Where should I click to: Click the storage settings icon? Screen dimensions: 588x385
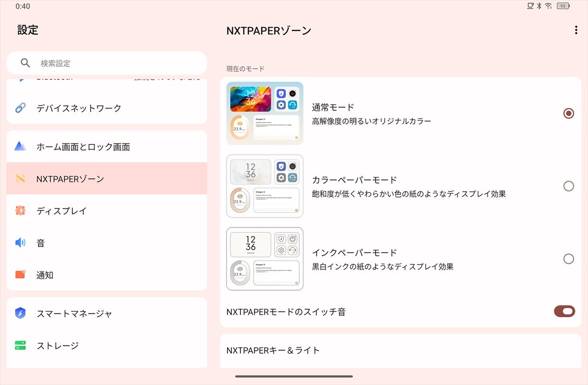20,345
